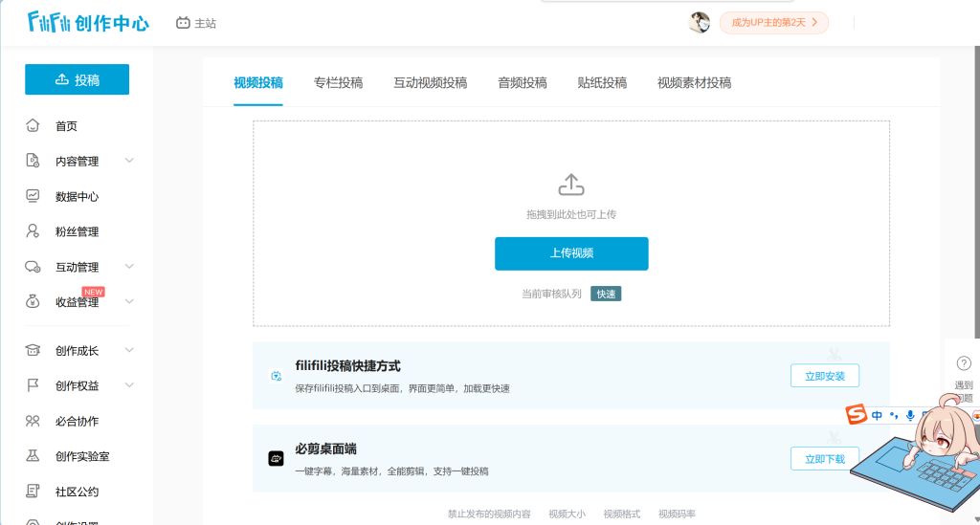Image resolution: width=980 pixels, height=525 pixels.
Task: Click the 社区公约 document icon
Action: [x=33, y=492]
